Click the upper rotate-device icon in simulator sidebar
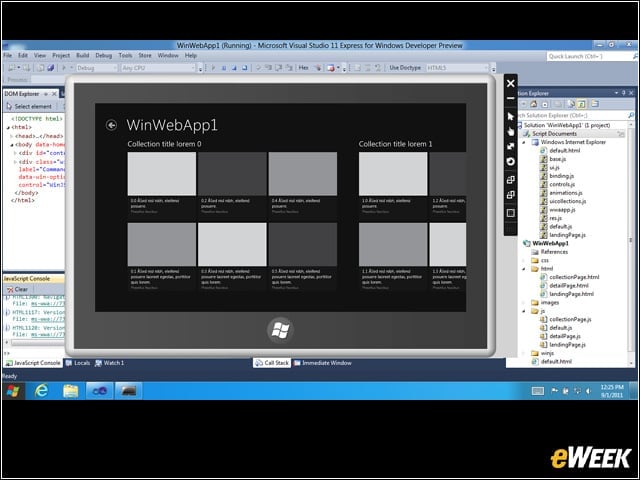 click(510, 180)
